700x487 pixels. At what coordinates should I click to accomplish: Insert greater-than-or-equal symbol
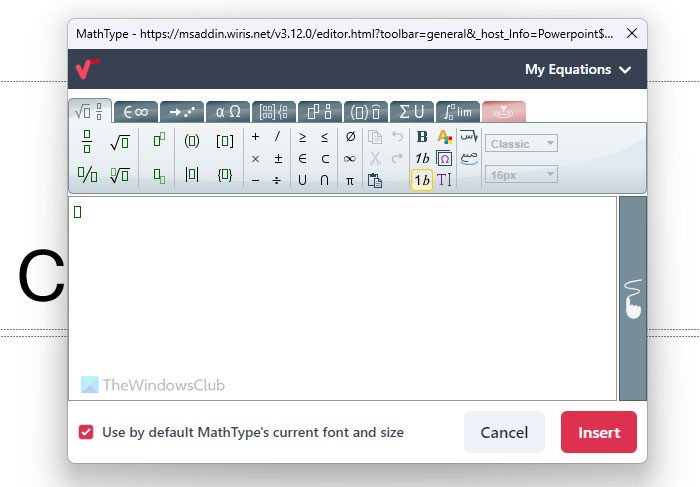coord(302,137)
